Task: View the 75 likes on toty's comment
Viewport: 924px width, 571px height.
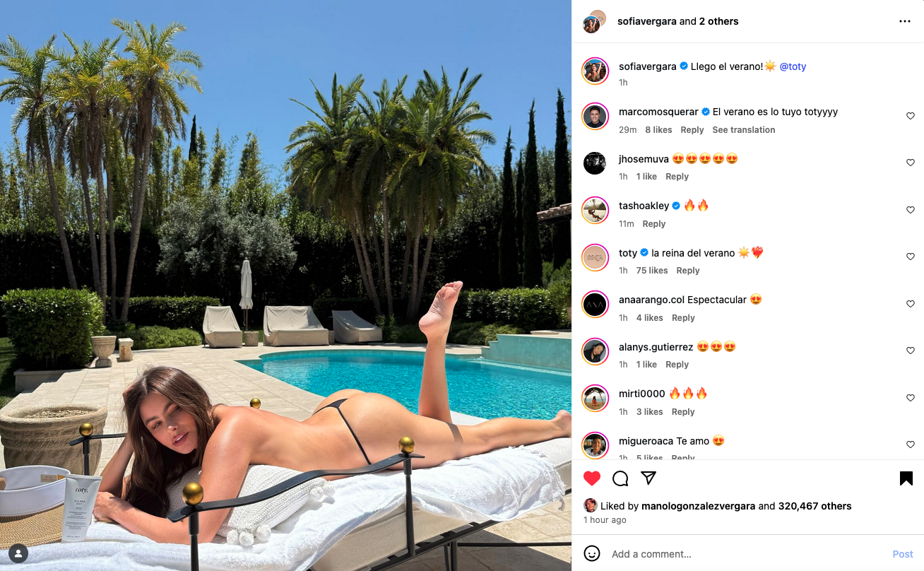Action: tap(652, 271)
